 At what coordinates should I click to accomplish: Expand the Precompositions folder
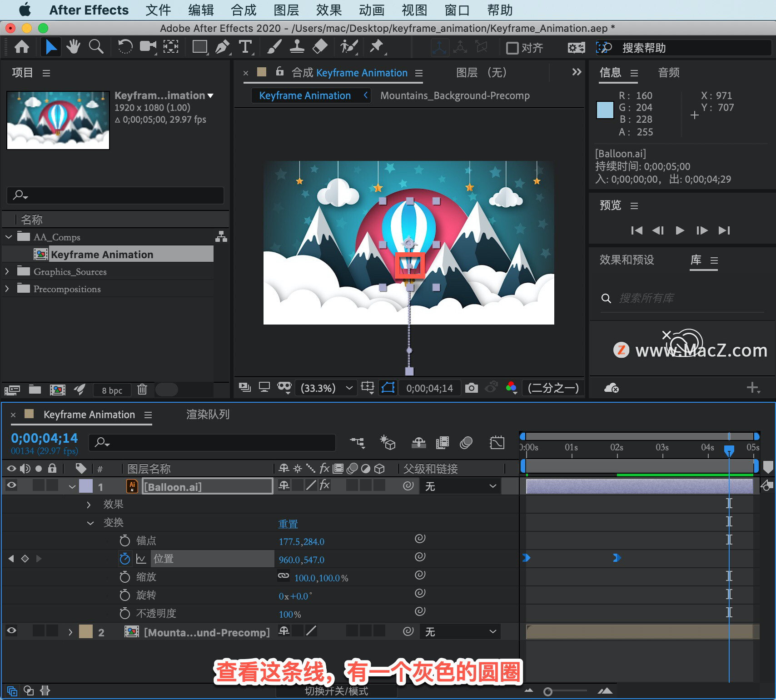[x=7, y=289]
